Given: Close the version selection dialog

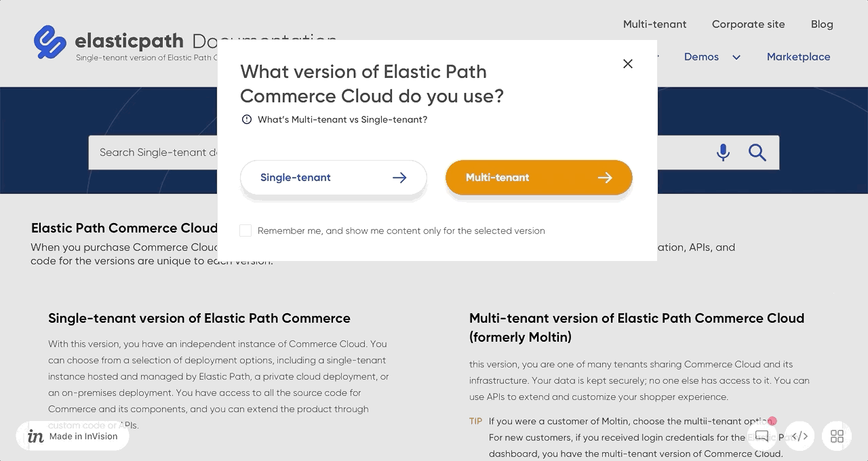Looking at the screenshot, I should click(628, 64).
